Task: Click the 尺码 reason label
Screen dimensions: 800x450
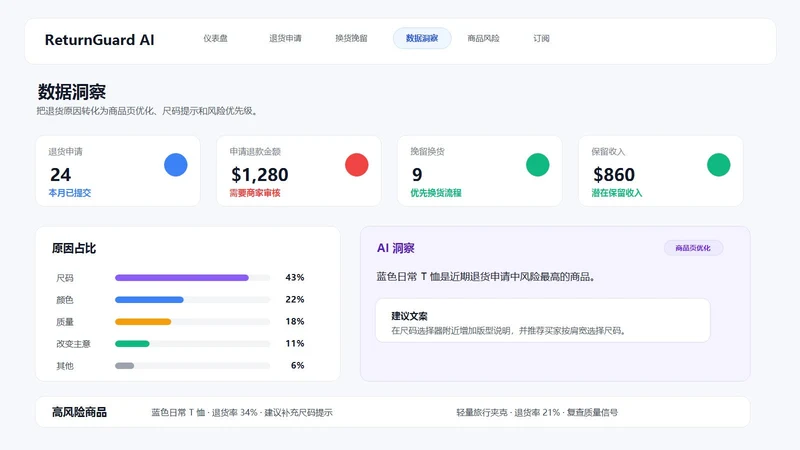Action: point(65,278)
